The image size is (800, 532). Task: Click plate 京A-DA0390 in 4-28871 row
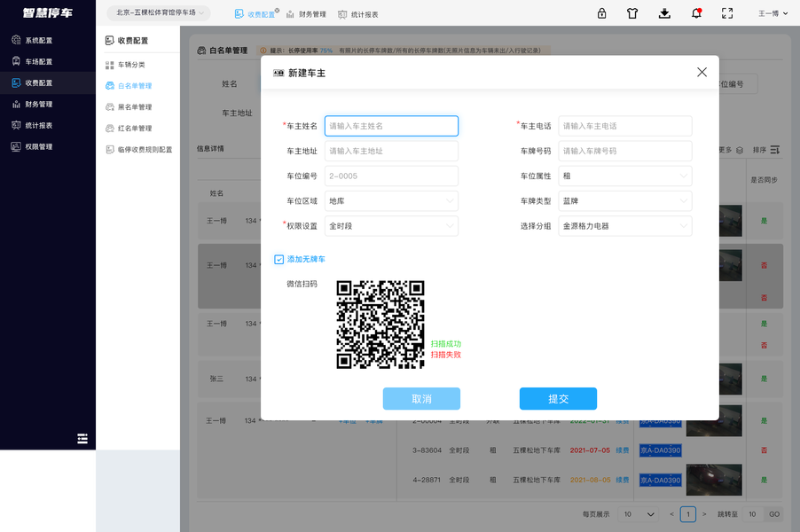[x=660, y=480]
